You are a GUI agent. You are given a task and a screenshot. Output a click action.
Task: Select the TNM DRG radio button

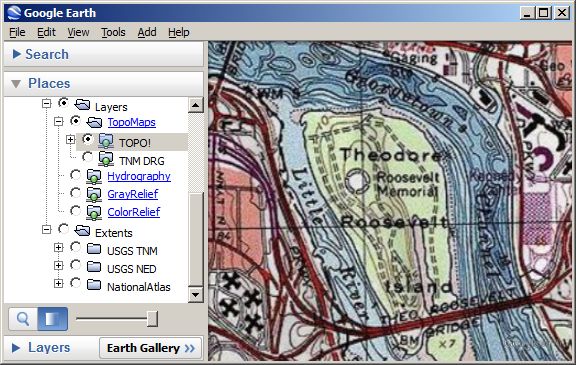(x=87, y=157)
